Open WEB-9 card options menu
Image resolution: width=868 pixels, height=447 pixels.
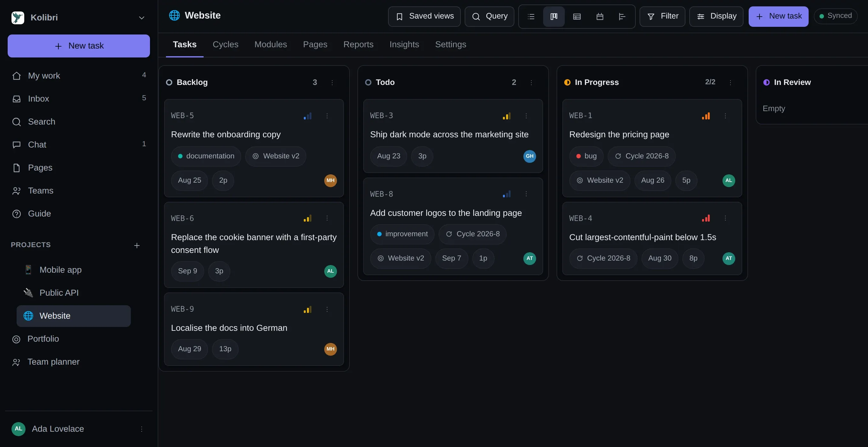327,309
